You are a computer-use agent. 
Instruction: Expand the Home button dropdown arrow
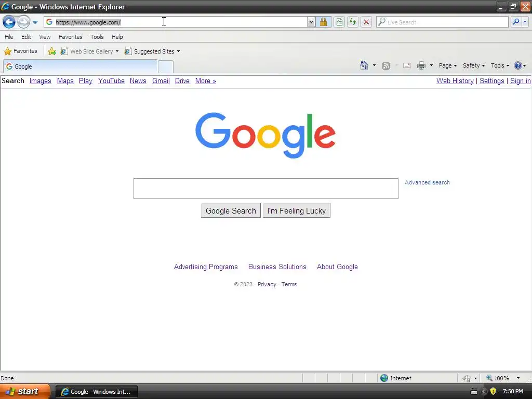(374, 65)
